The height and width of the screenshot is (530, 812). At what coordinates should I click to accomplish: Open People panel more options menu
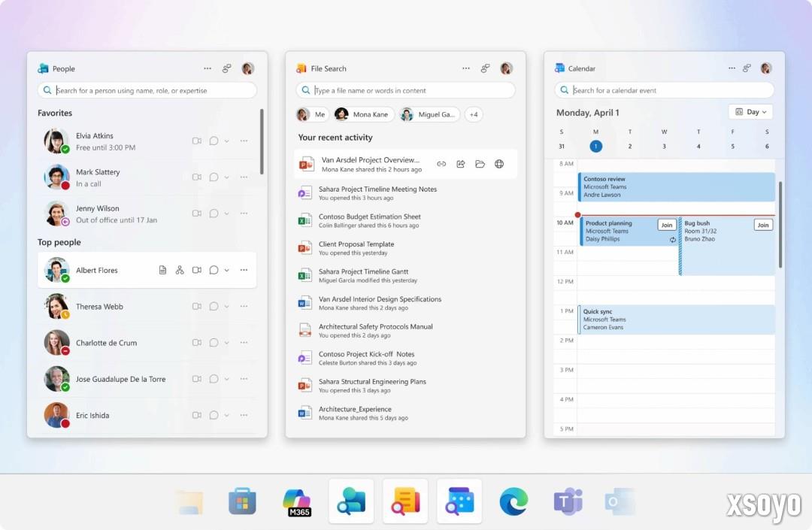coord(208,68)
